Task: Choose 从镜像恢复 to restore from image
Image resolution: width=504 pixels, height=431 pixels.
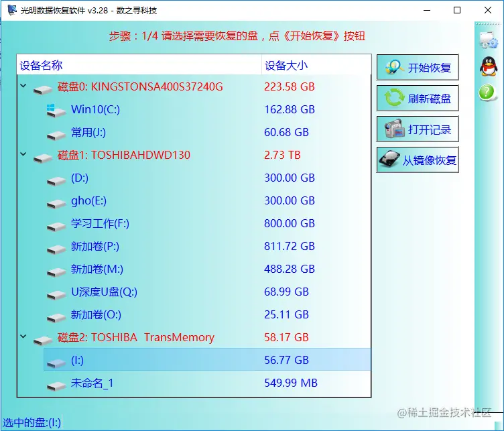Action: point(418,160)
